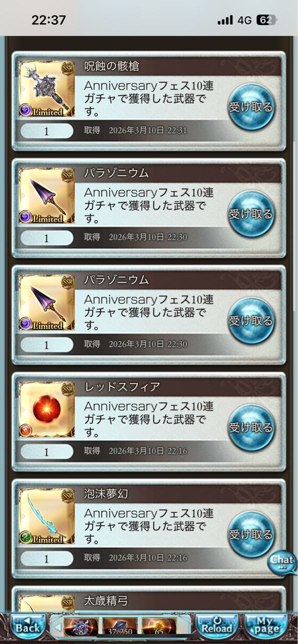Tap the レッドスフィア red orb icon

pos(47,410)
